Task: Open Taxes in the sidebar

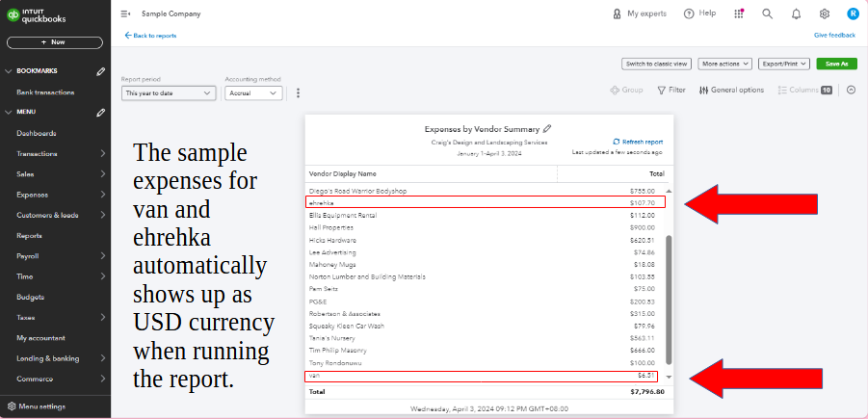Action: tap(25, 318)
